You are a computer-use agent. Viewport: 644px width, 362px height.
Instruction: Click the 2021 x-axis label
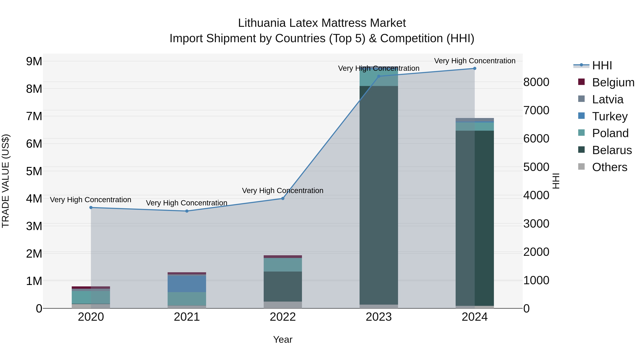coord(187,317)
